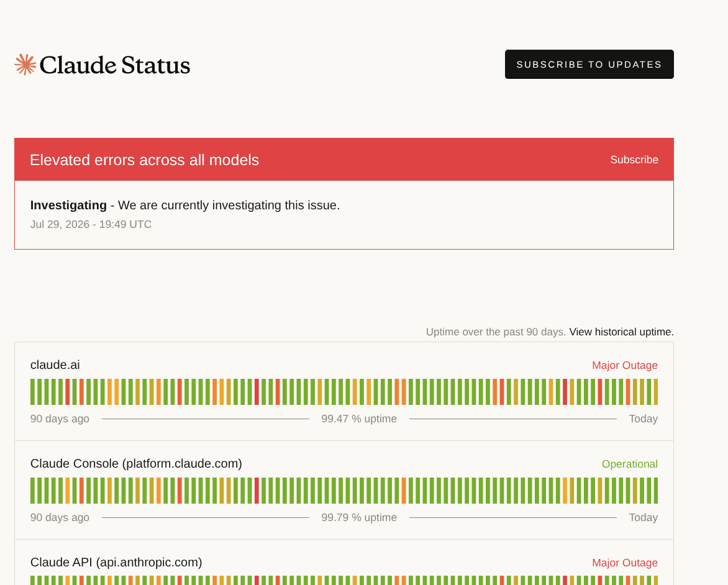
Task: Click 'We are currently investigating this issue' message
Action: coord(229,205)
